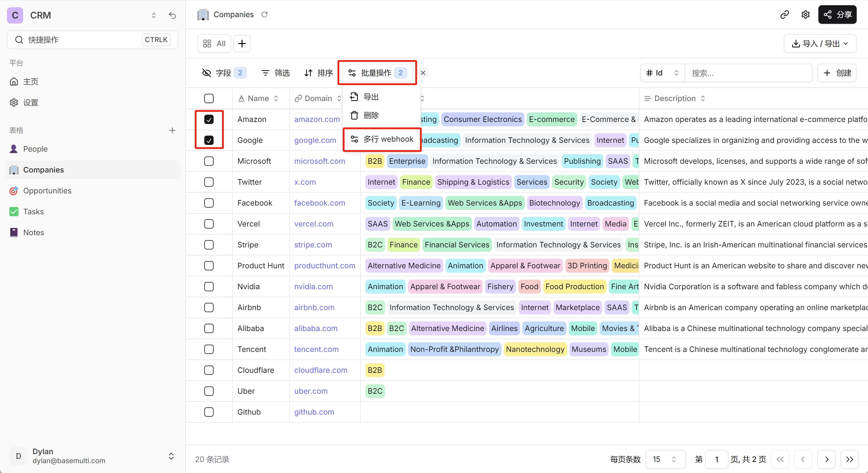Click the Enterprise tag in Microsoft row
Viewport: 868px width, 473px height.
point(407,161)
